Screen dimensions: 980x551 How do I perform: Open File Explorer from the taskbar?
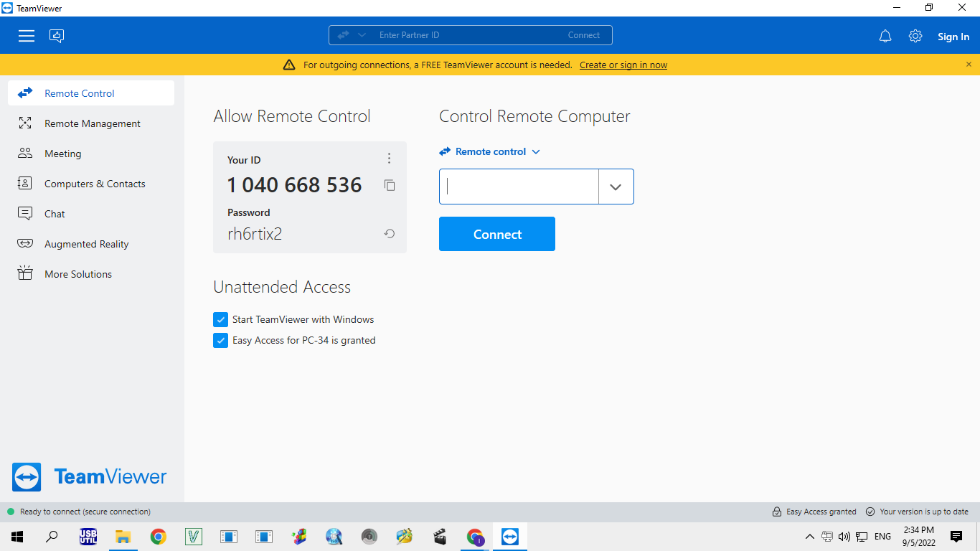tap(123, 537)
